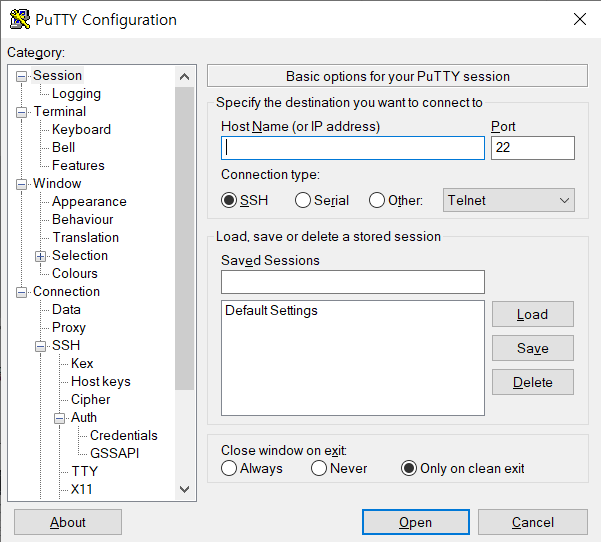Click the Cancel button
Screen dimensions: 601x542
(532, 522)
